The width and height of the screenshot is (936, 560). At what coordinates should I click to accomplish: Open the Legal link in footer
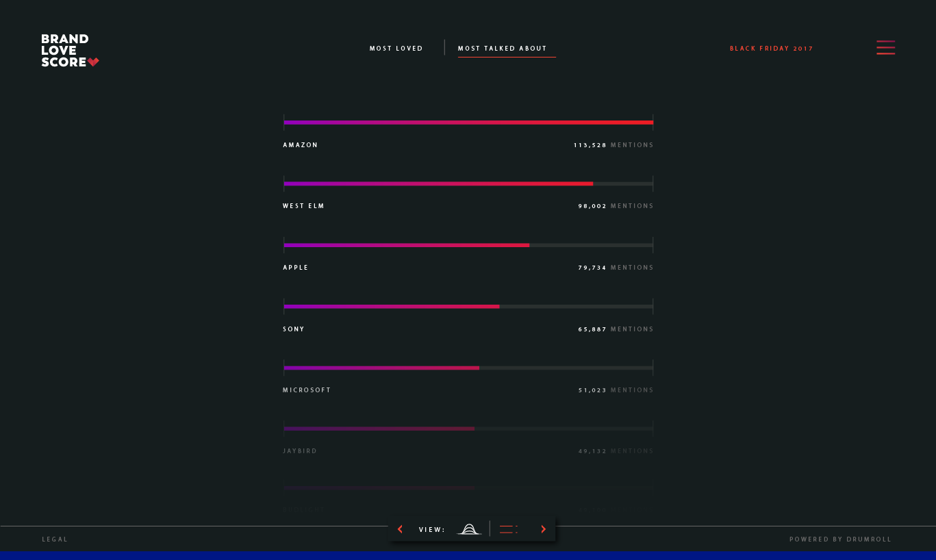tap(55, 539)
